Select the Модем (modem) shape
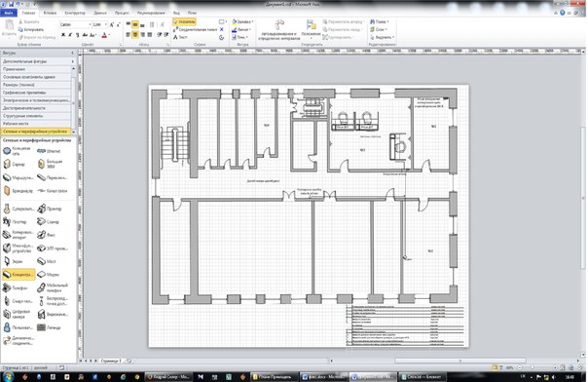Screen dimensions: 588x382 click(x=49, y=275)
